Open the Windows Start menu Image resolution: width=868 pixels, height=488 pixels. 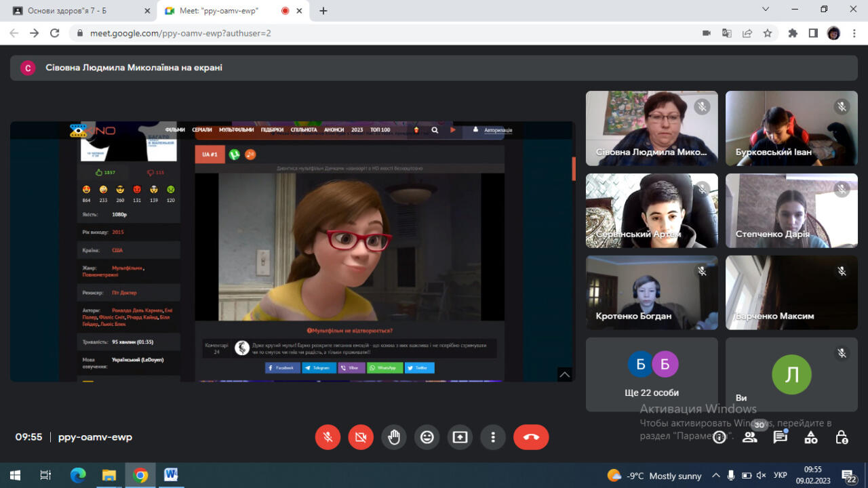[14, 475]
